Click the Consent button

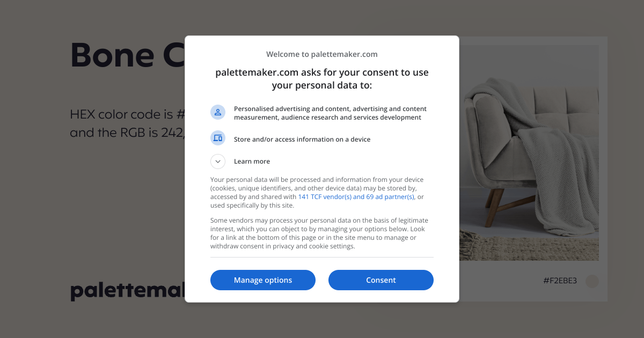381,280
